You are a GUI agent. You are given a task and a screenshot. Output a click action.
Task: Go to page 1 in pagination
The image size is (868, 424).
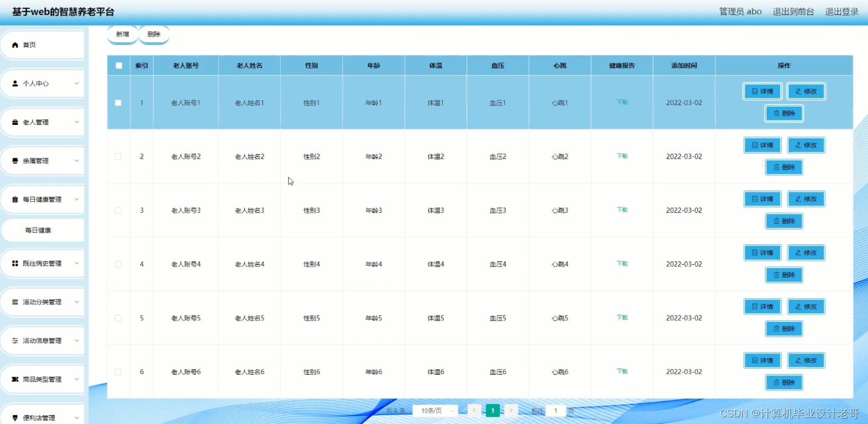coord(493,410)
